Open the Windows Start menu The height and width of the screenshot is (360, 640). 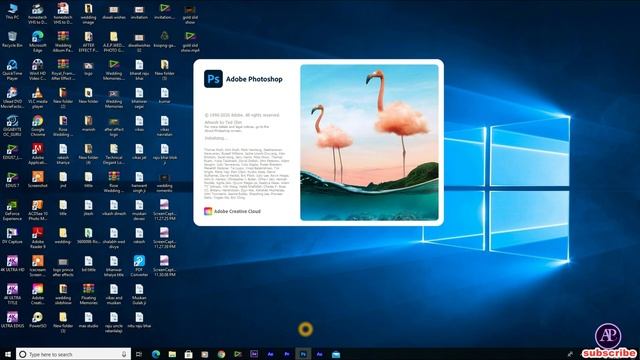pyautogui.click(x=8, y=354)
